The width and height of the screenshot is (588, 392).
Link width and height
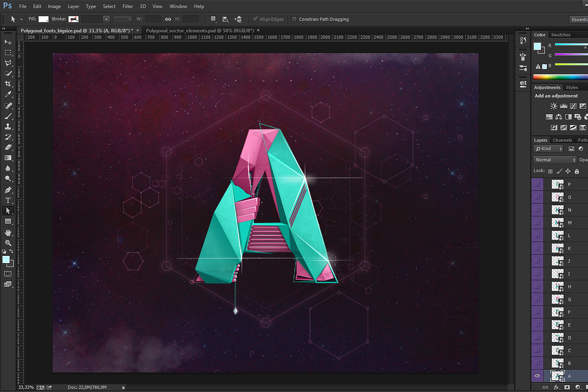168,19
